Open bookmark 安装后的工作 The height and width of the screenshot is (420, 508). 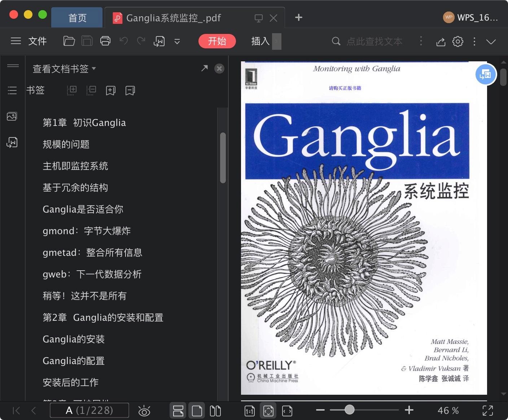click(x=71, y=382)
